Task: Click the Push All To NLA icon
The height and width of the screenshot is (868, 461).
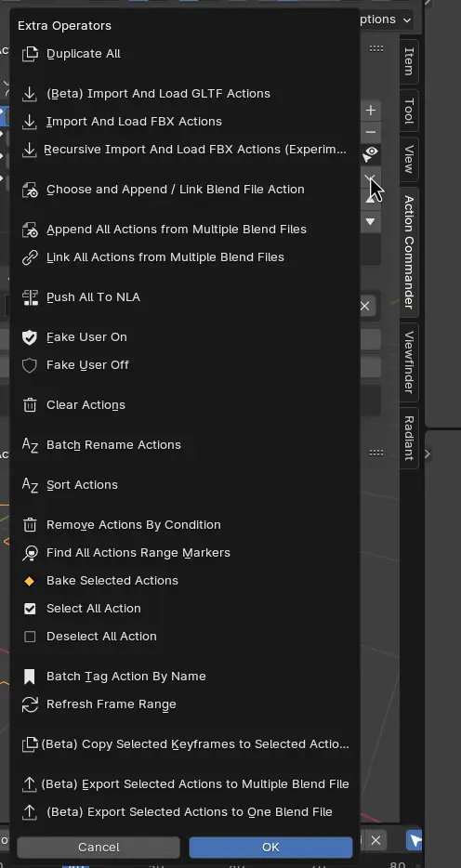Action: (30, 297)
